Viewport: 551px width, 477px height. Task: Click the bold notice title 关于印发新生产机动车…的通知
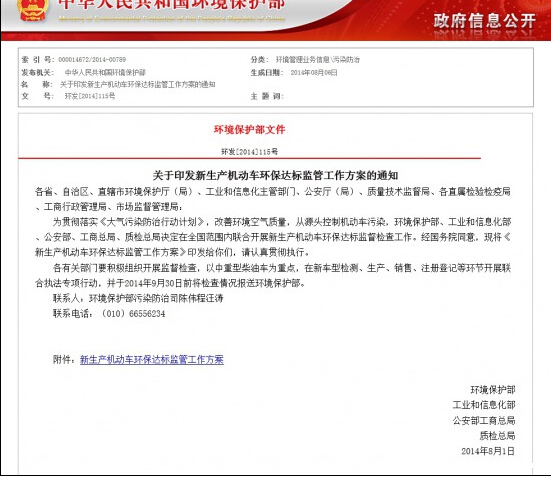coord(275,175)
